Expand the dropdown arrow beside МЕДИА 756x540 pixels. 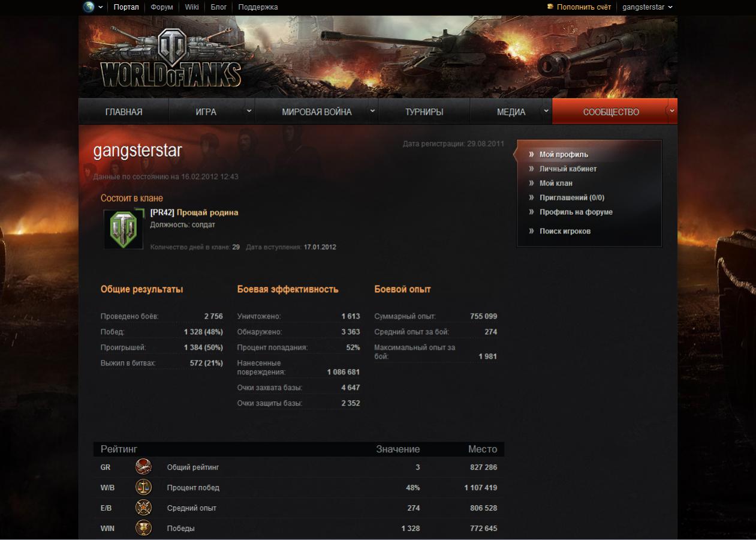click(546, 111)
